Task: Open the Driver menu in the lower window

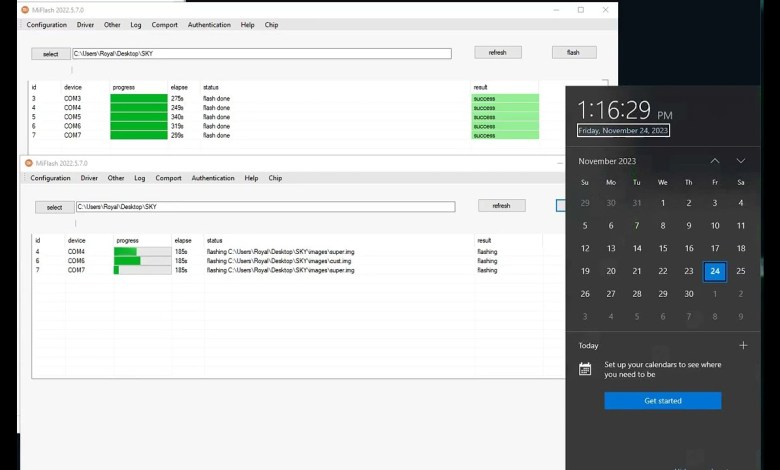Action: pyautogui.click(x=89, y=178)
